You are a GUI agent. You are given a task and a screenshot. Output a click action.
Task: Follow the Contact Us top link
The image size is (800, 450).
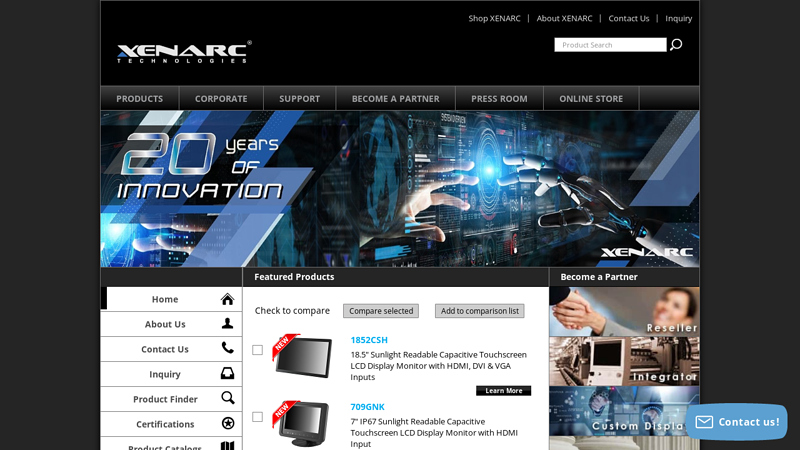point(629,18)
